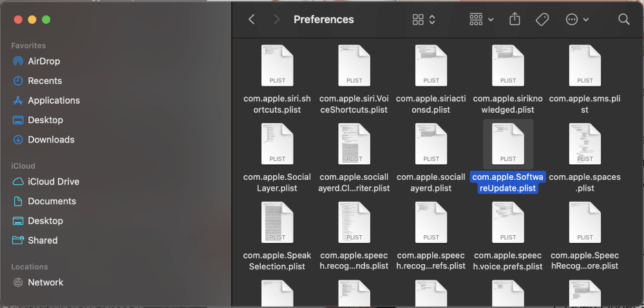Click the com.apple.speech.voice.prefs.plist filename label
Image resolution: width=644 pixels, height=308 pixels.
[508, 260]
